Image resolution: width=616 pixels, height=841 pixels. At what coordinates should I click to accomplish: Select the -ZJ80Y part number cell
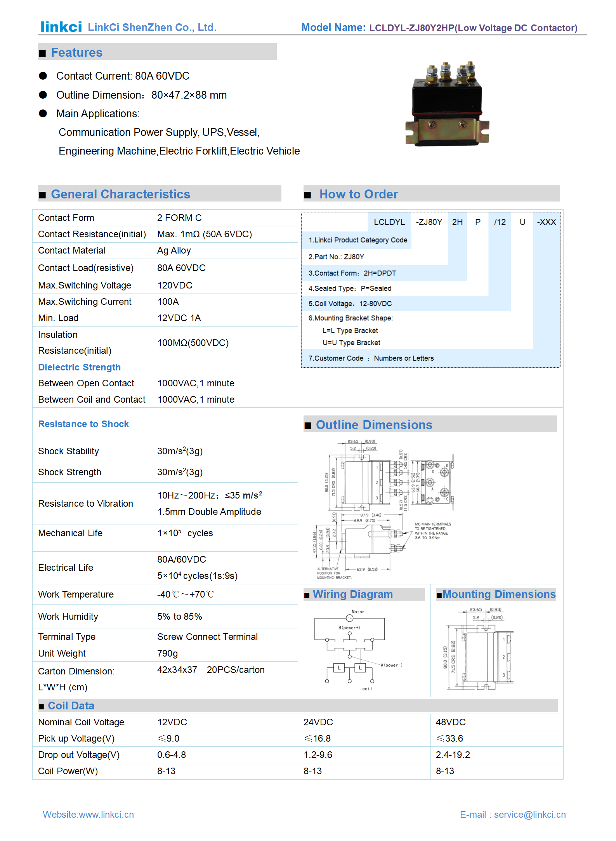tap(429, 222)
